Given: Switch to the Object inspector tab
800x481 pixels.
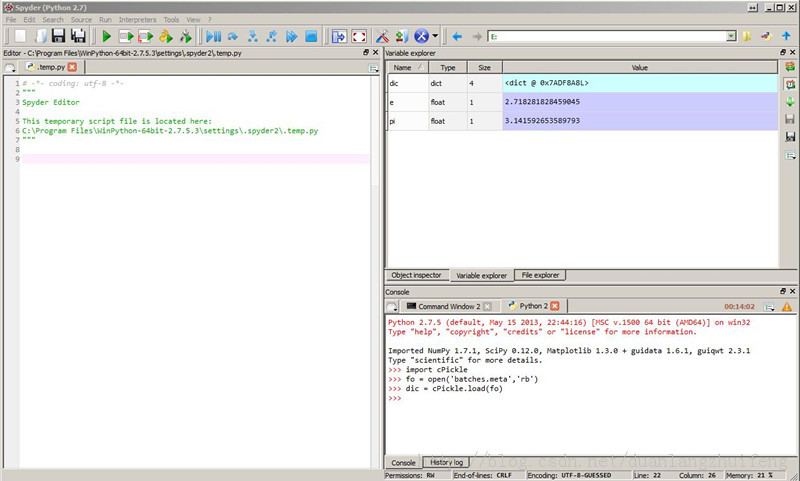Looking at the screenshot, I should tap(415, 275).
